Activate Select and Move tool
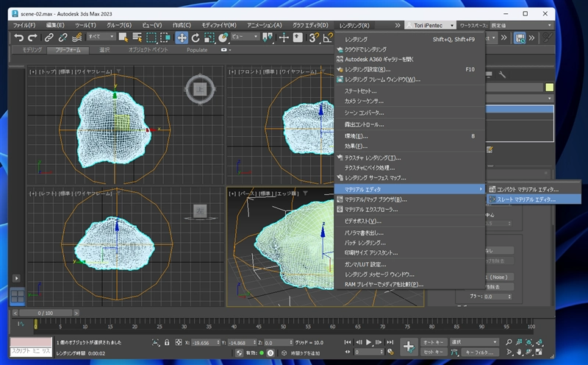The image size is (588, 365). coord(182,38)
